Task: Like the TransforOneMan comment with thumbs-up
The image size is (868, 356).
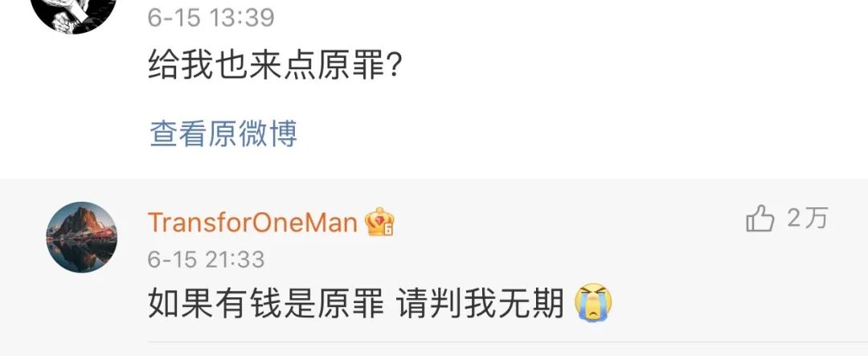Action: [759, 219]
